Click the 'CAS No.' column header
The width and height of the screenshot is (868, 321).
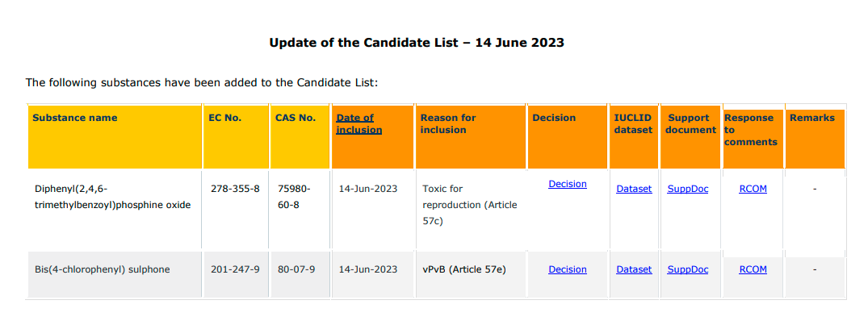[x=296, y=118]
